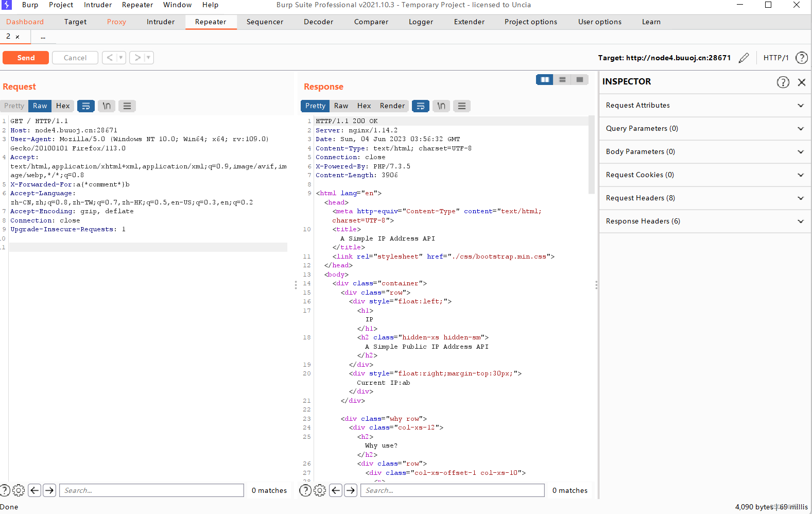
Task: Switch to side-by-side layout view
Action: [x=545, y=79]
